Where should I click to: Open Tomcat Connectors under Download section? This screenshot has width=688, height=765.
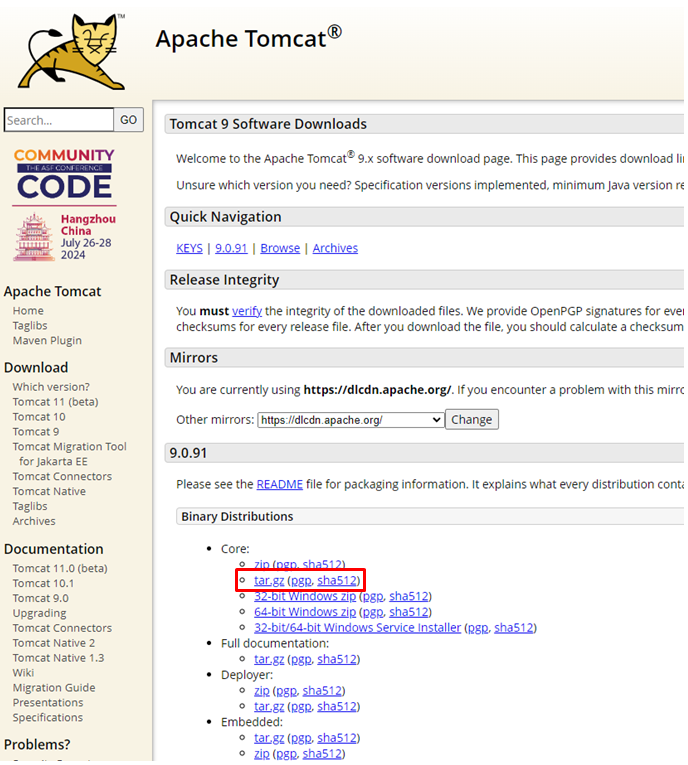[62, 477]
